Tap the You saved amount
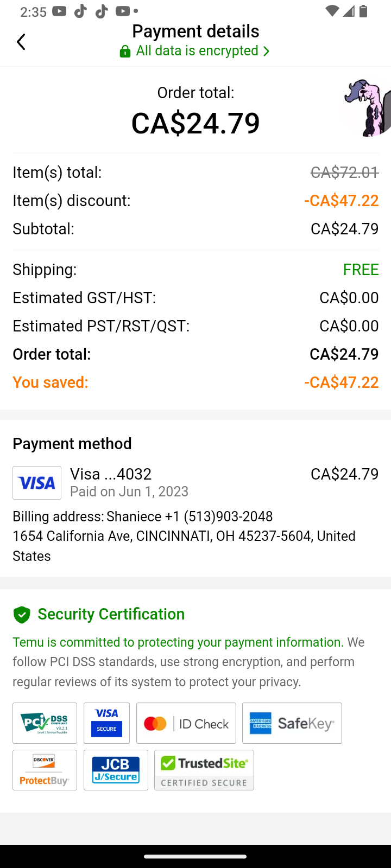 click(x=341, y=382)
